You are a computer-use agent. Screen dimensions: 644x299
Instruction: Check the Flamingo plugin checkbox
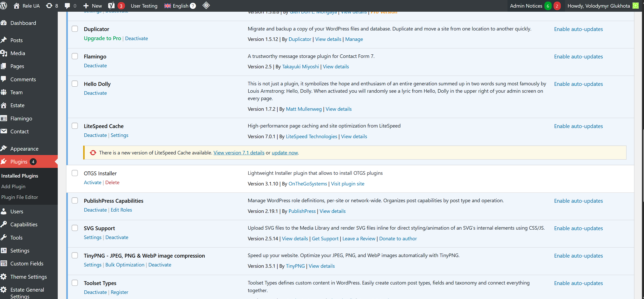click(75, 56)
